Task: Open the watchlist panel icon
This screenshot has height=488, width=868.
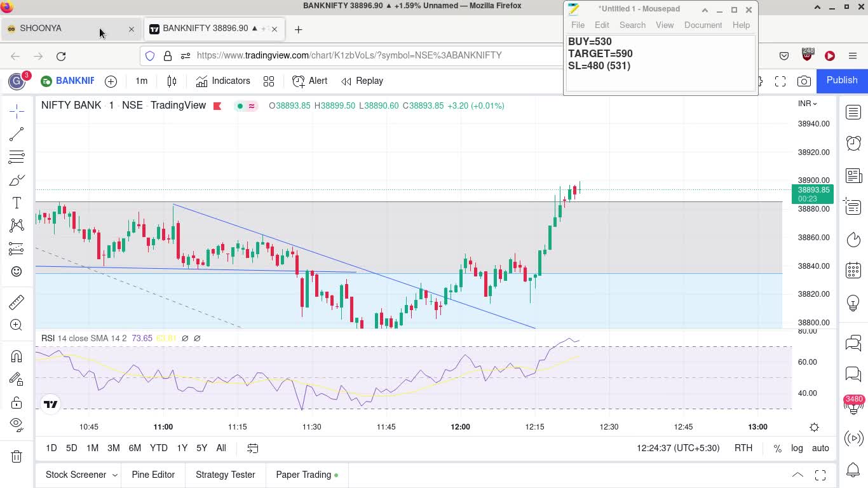Action: point(853,112)
